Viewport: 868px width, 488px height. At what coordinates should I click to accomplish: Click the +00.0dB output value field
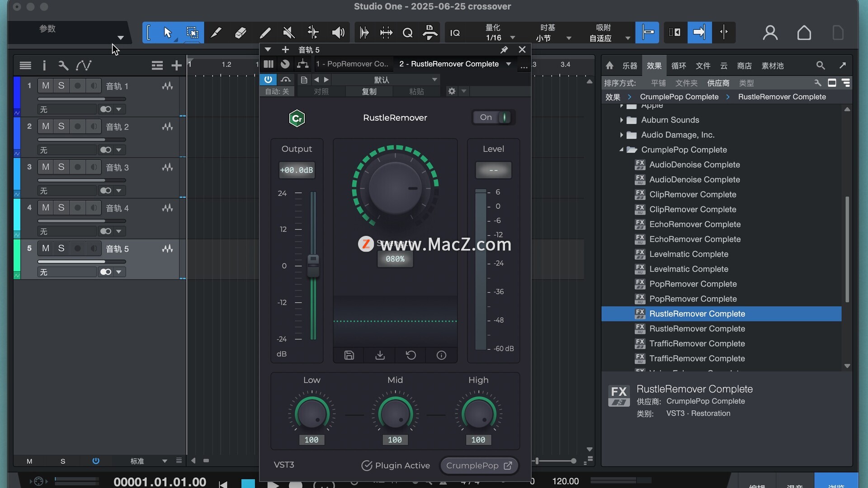coord(297,170)
